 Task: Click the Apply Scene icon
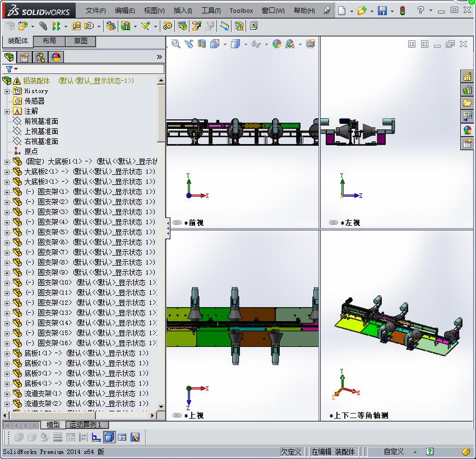pos(290,44)
